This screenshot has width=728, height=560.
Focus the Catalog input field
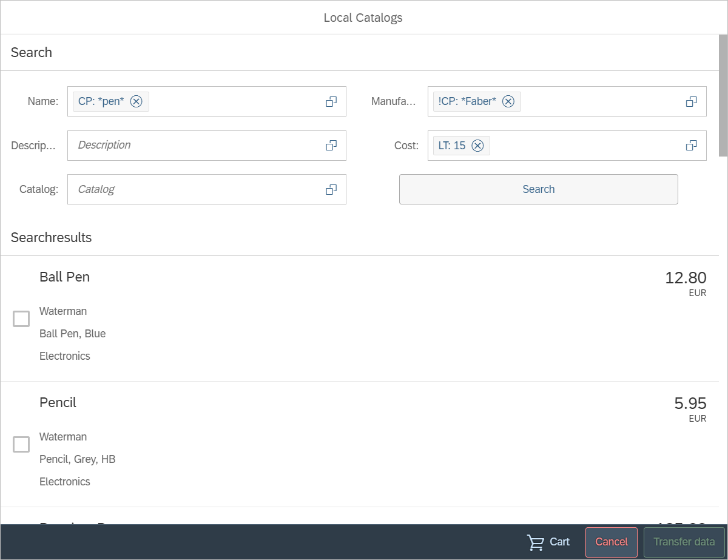194,190
